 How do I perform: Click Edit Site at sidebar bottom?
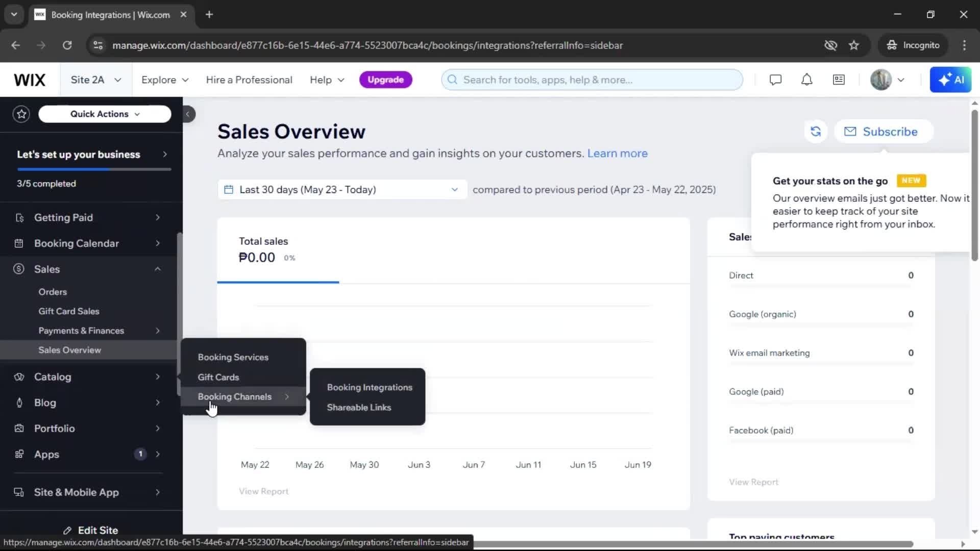pos(91,530)
